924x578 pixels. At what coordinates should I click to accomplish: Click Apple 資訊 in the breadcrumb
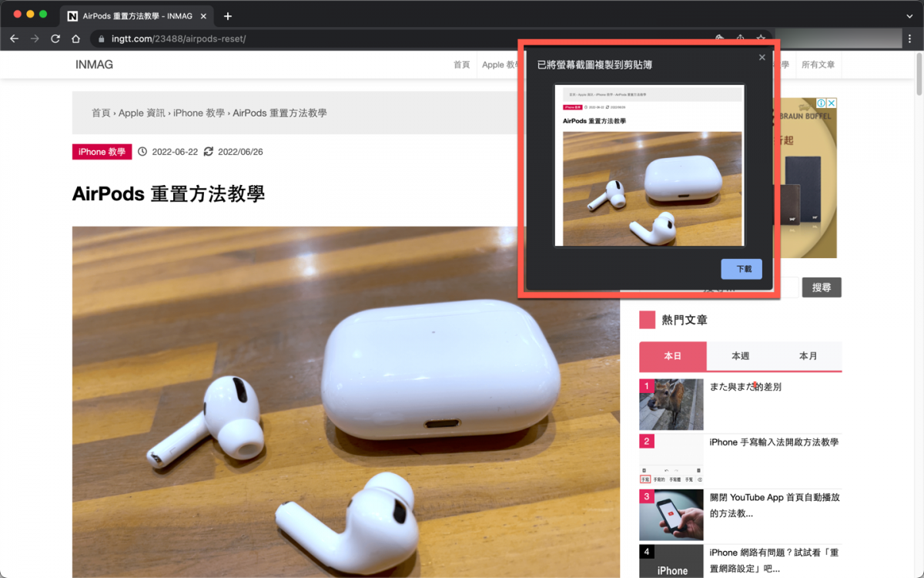pos(142,113)
